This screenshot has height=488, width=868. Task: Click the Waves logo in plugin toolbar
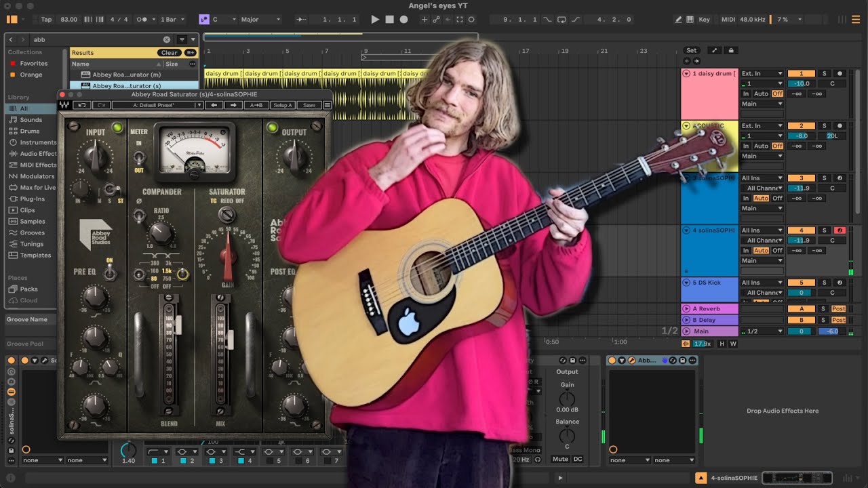64,105
